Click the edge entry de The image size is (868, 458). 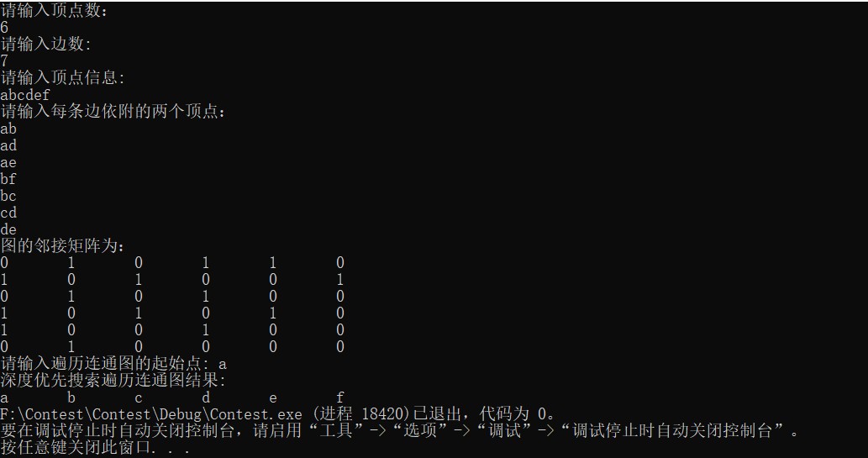8,229
